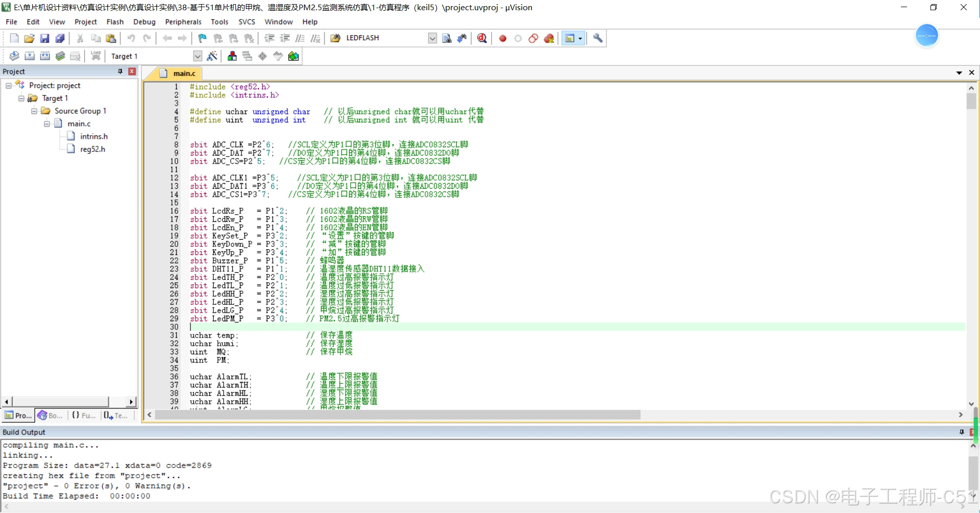The height and width of the screenshot is (513, 980).
Task: Click the Download to flash LOAD icon
Action: [x=95, y=56]
